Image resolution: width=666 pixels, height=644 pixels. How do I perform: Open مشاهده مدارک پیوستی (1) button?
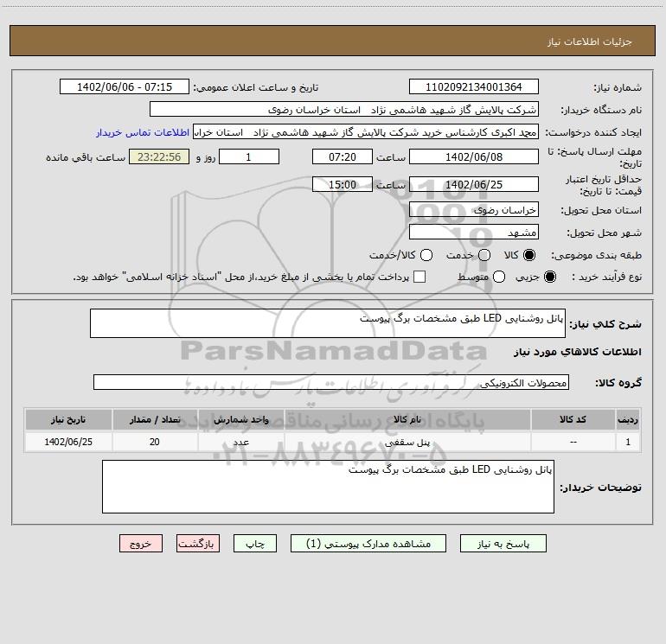pyautogui.click(x=368, y=544)
